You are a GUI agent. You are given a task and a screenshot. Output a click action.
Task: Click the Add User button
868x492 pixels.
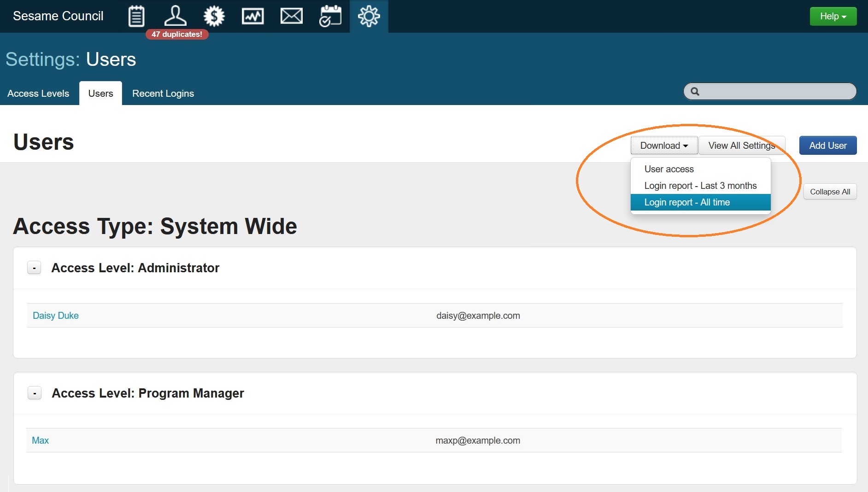827,146
